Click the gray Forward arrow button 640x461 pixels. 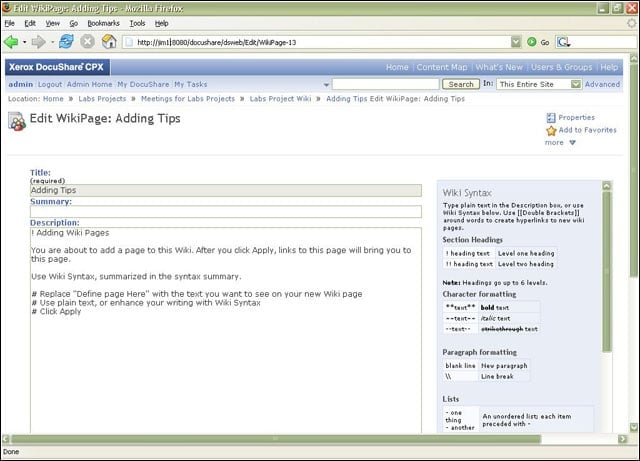coord(38,42)
